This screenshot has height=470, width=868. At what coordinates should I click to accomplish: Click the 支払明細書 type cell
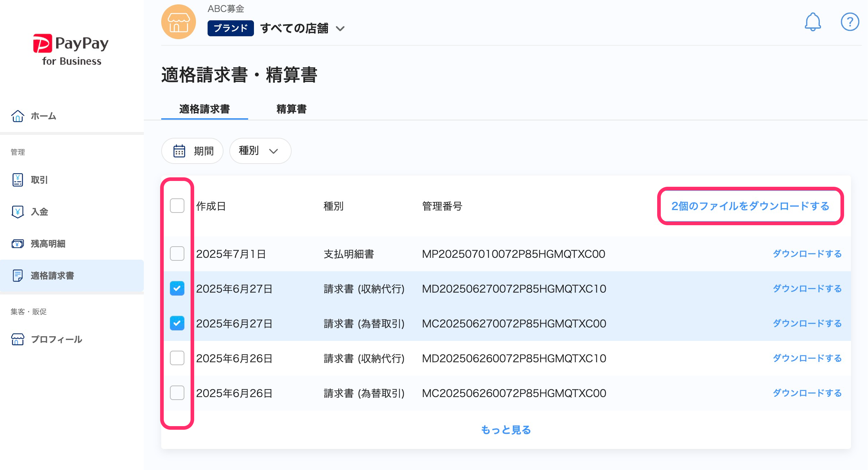coord(349,254)
